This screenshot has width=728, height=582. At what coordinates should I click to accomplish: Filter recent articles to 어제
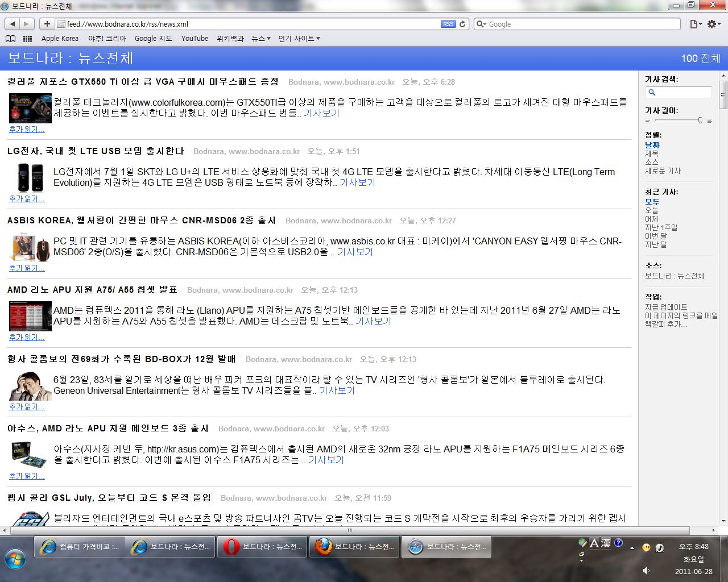click(x=652, y=219)
